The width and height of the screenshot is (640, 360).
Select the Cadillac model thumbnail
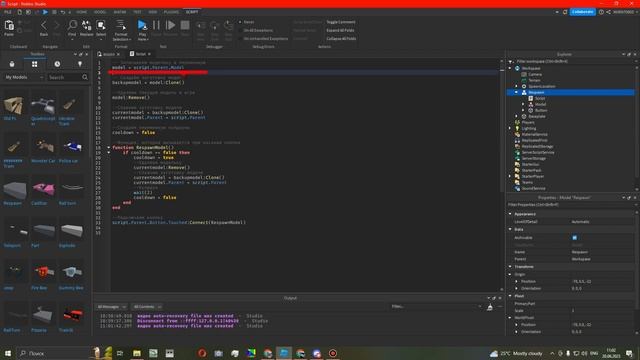pos(43,189)
